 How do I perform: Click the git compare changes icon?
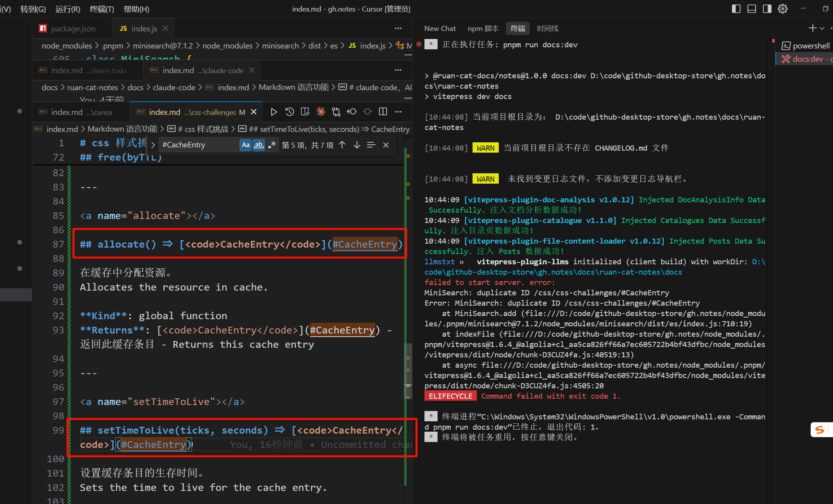click(336, 112)
